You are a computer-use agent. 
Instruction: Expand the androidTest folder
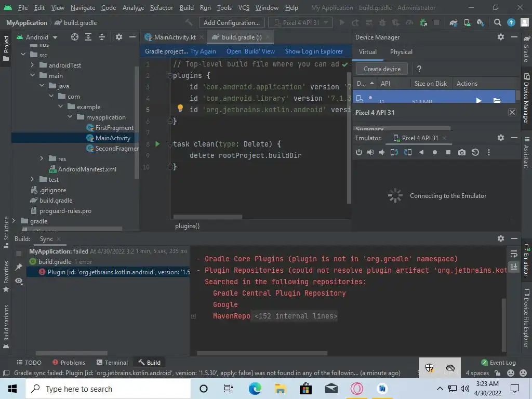tap(32, 64)
